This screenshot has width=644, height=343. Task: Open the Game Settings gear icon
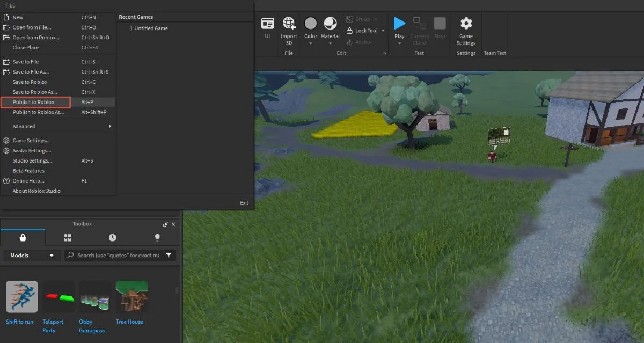(466, 23)
